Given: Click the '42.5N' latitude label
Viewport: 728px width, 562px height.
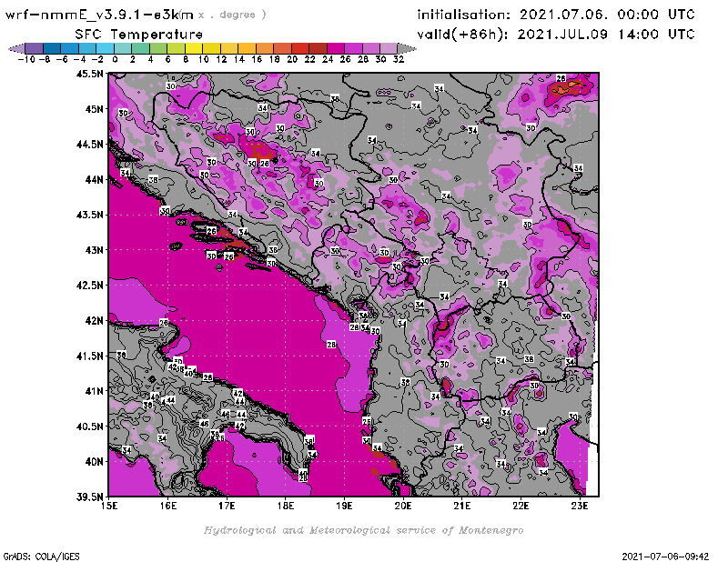Looking at the screenshot, I should 89,286.
